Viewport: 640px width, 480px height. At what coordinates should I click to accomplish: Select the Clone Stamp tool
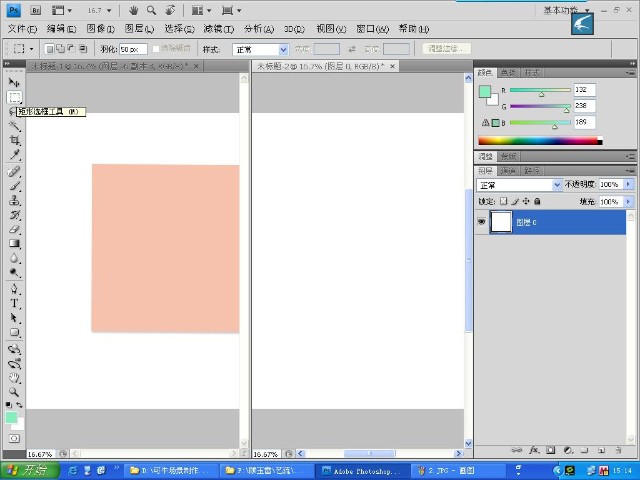coord(14,200)
